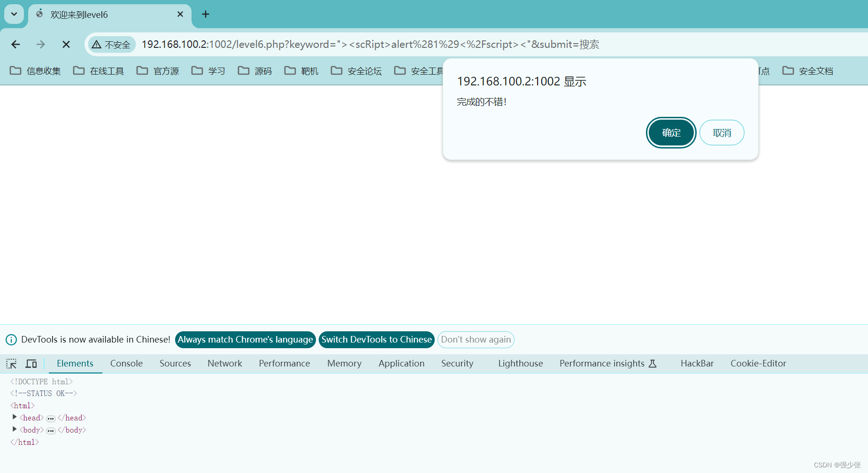Click the browser forward arrow
The height and width of the screenshot is (473, 868).
[41, 45]
